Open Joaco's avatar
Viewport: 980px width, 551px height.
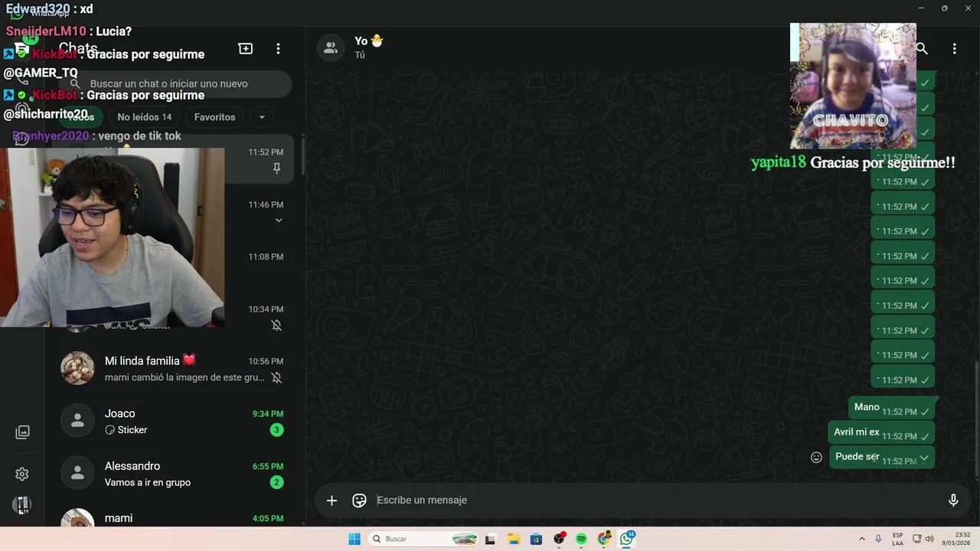click(77, 421)
